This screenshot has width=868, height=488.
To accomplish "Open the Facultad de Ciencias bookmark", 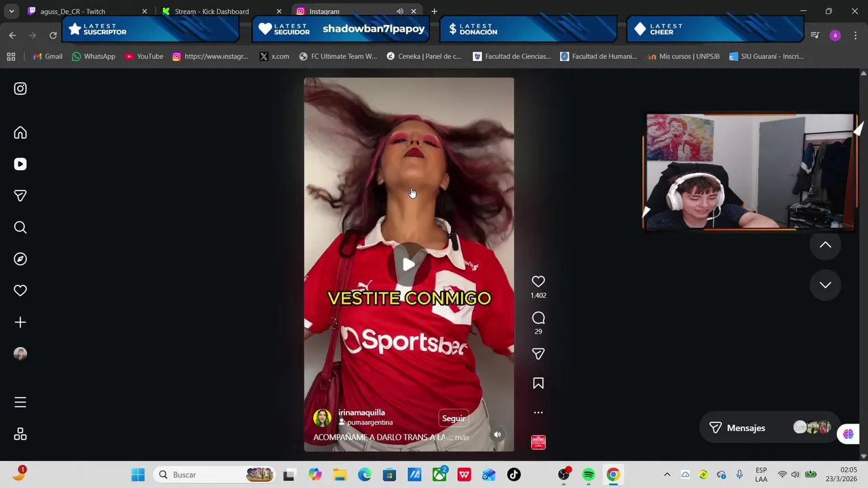I will coord(512,56).
